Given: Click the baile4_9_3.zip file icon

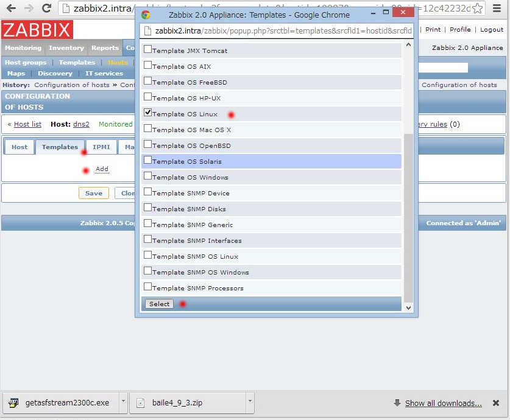Looking at the screenshot, I should (140, 403).
